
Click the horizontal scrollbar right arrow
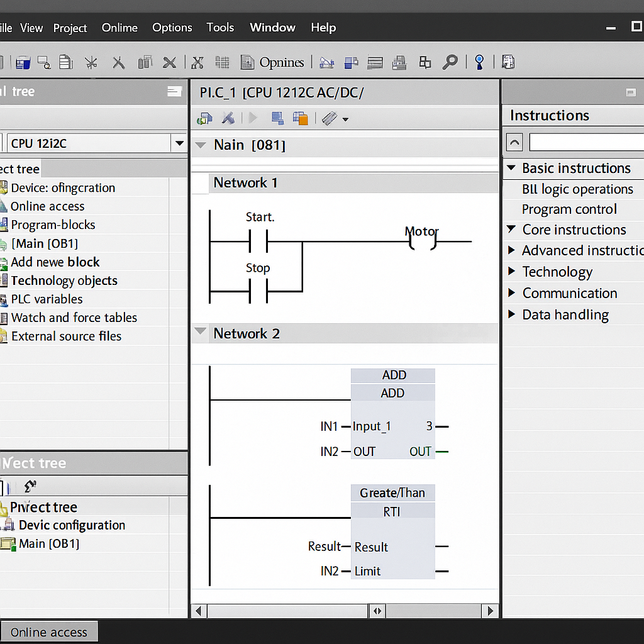pyautogui.click(x=491, y=611)
